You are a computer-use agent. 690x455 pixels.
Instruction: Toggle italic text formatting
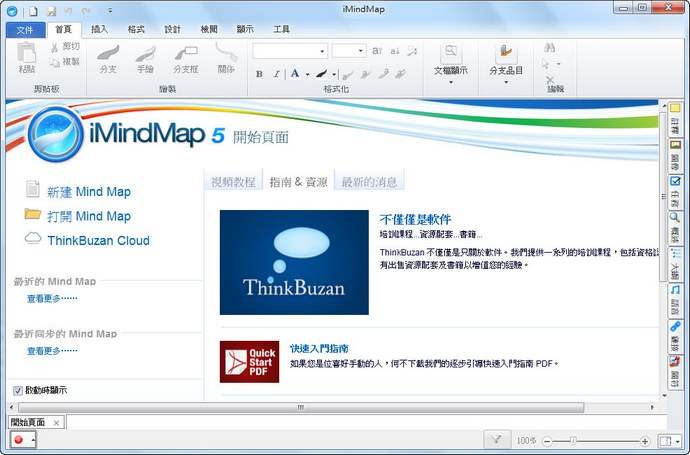[x=276, y=74]
